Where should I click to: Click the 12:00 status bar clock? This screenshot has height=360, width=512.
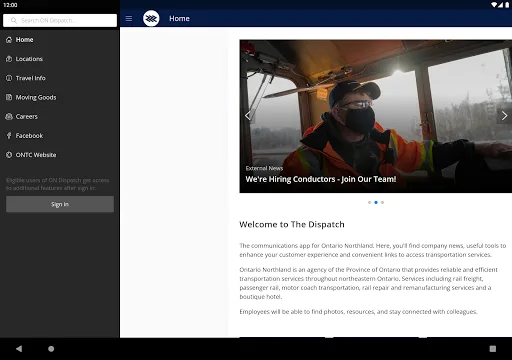(x=10, y=5)
